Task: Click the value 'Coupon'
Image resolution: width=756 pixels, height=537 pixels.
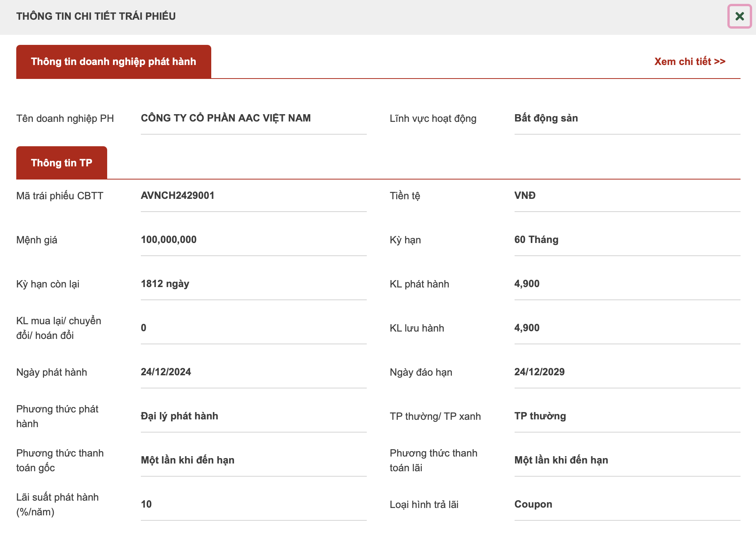Action: point(533,504)
